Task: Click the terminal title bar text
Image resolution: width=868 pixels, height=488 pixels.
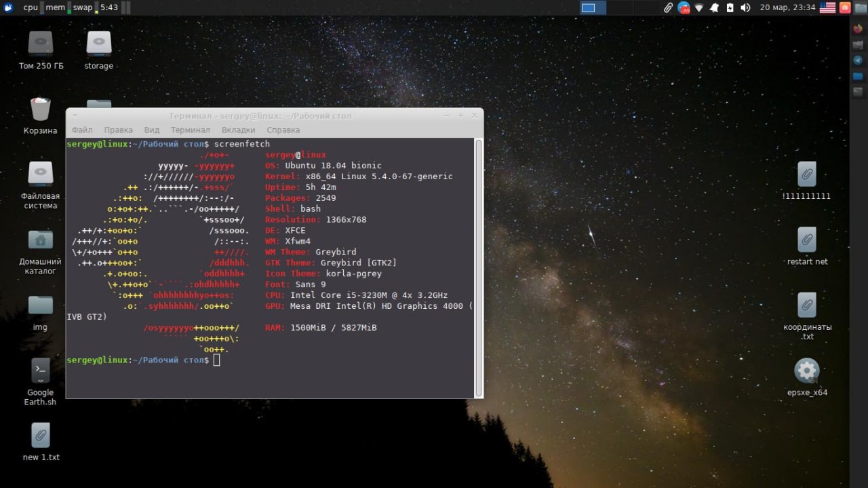Action: [260, 116]
